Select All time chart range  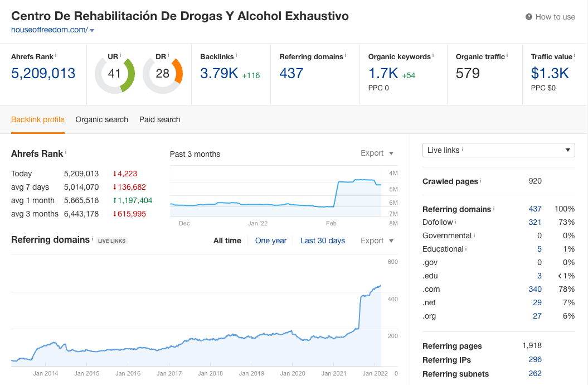point(227,240)
